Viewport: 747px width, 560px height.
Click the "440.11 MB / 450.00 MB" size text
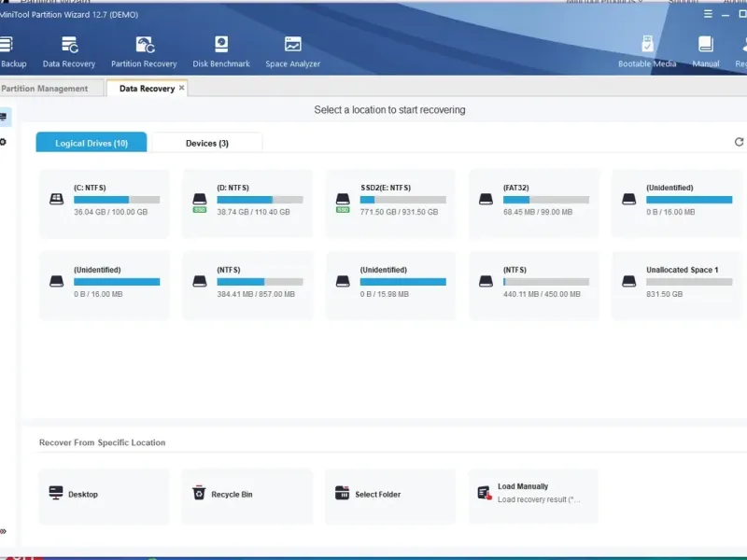pyautogui.click(x=543, y=294)
